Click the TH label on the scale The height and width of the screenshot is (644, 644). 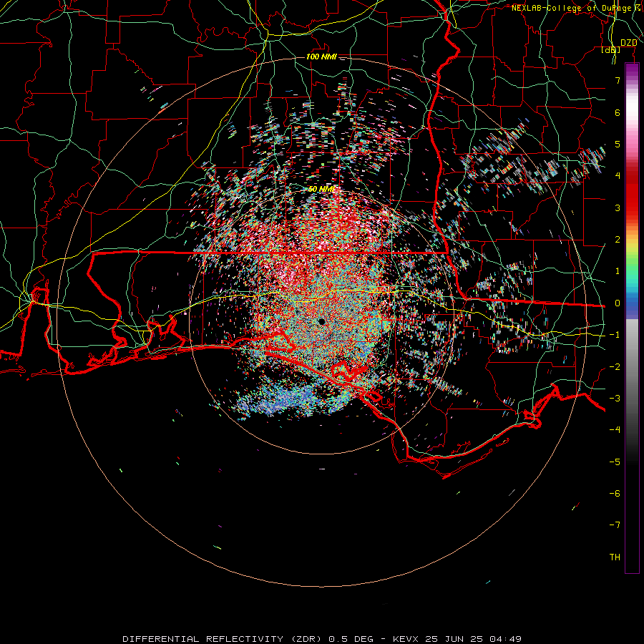[615, 557]
